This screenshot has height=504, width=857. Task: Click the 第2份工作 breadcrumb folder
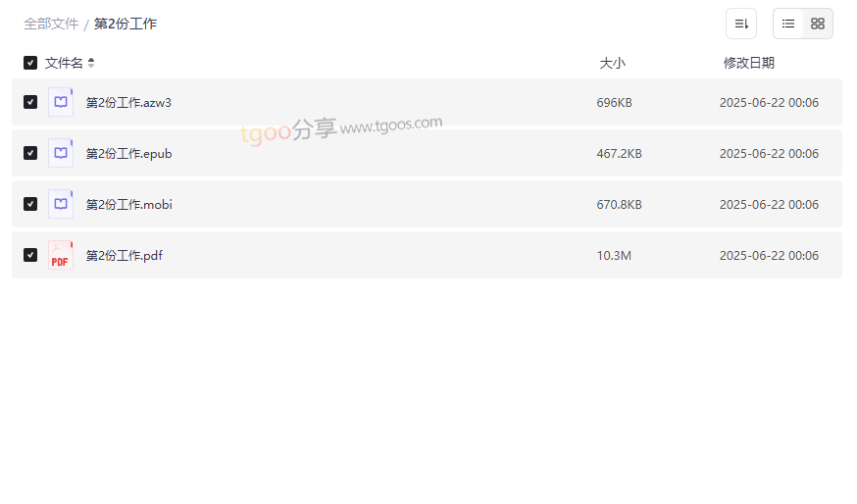pos(126,24)
